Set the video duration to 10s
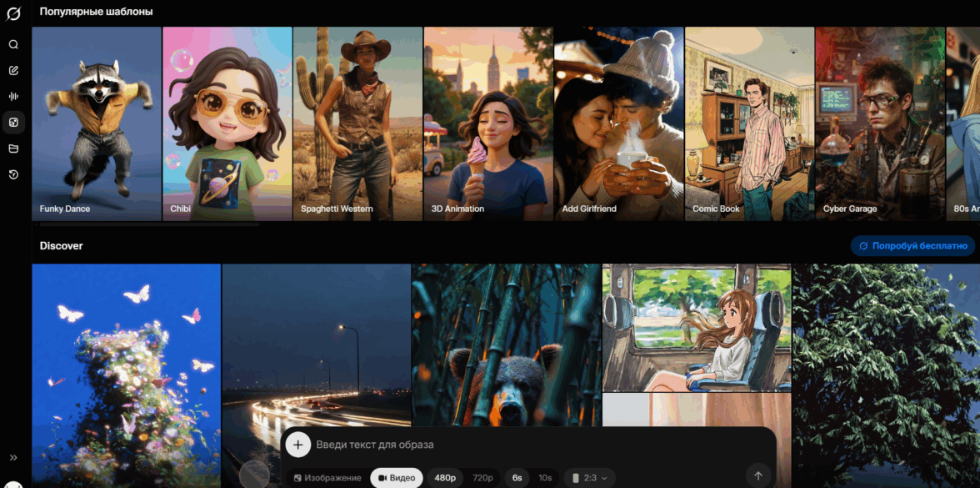This screenshot has height=488, width=980. [x=545, y=478]
